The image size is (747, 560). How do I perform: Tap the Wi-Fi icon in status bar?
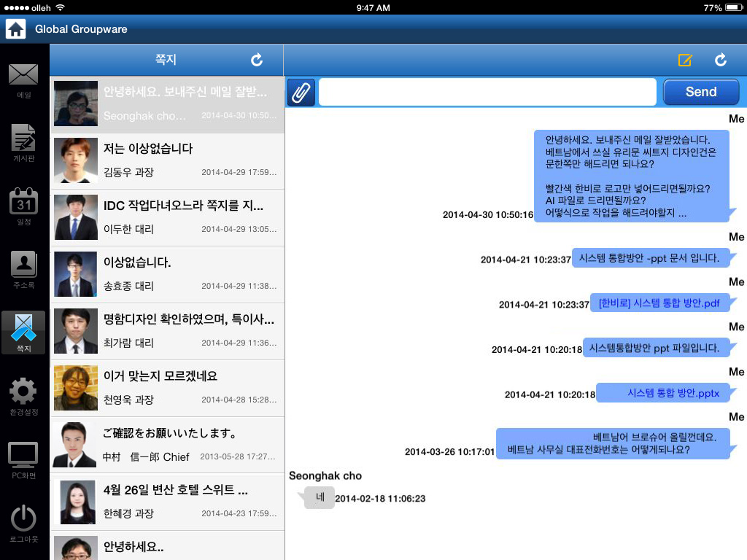coord(60,7)
